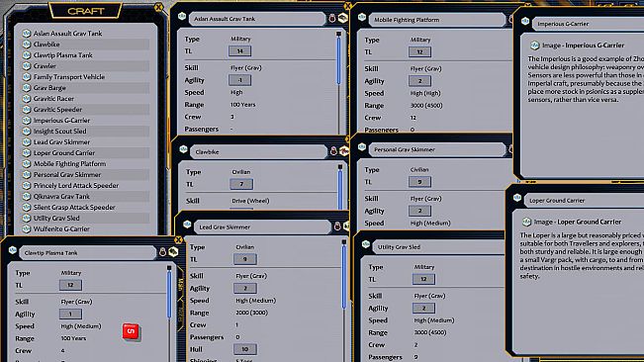
Task: Click scrollbar in Aslan Assault Grav Tank window
Action: (x=339, y=60)
